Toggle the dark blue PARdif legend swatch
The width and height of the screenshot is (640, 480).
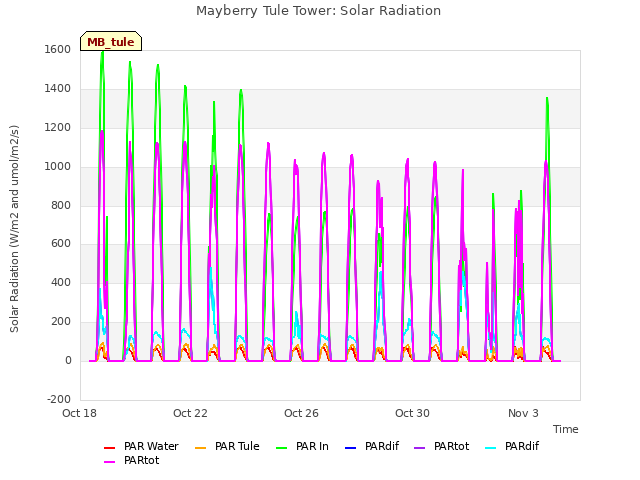tap(351, 448)
